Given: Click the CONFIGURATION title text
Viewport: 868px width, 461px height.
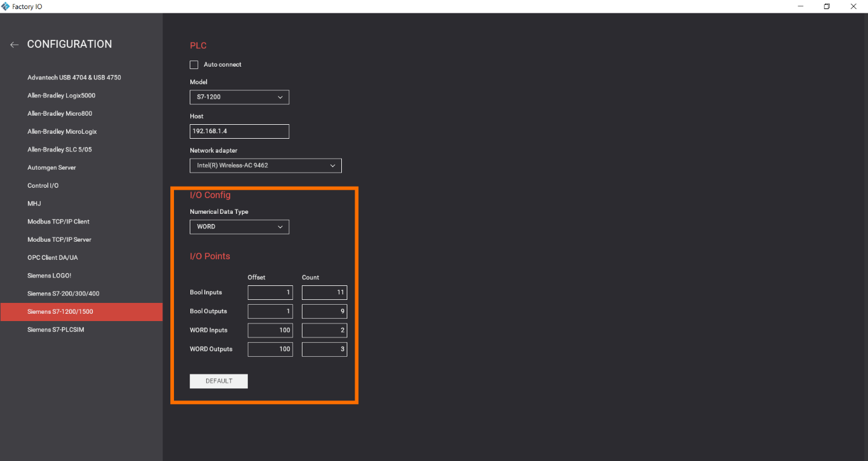Looking at the screenshot, I should (70, 44).
